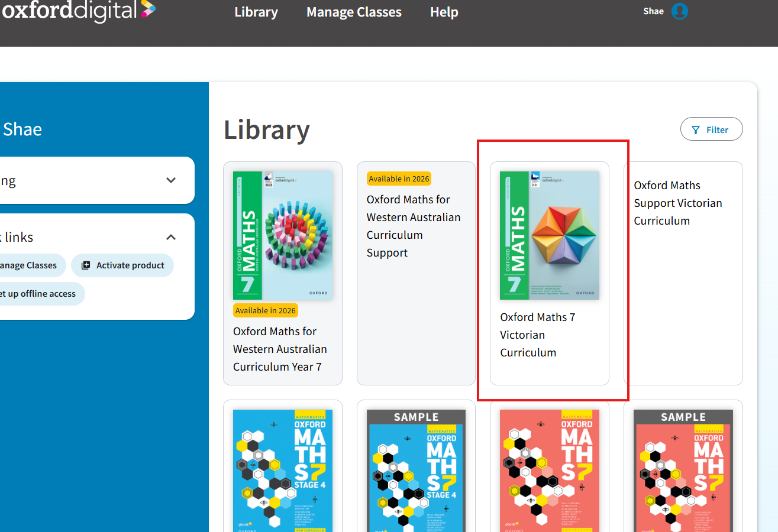Open the red Oxford Maths 7 cover without SAMPLE banner

pyautogui.click(x=550, y=471)
